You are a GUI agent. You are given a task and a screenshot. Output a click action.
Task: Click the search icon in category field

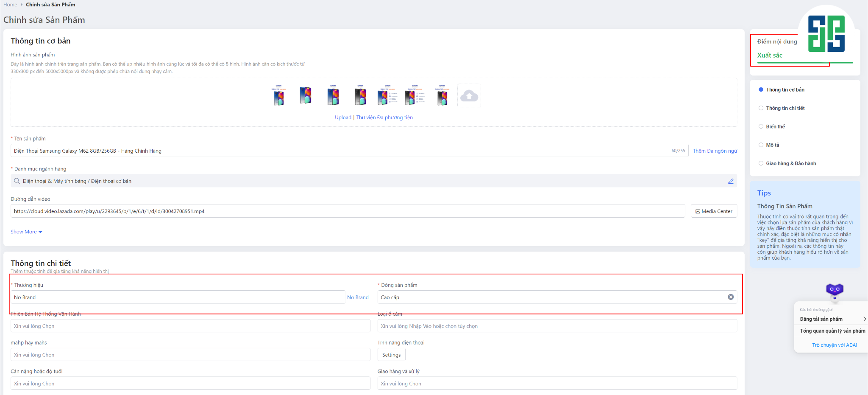pyautogui.click(x=17, y=181)
